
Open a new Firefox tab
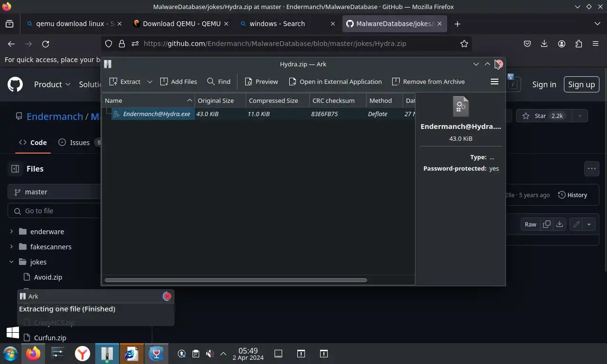(x=457, y=24)
